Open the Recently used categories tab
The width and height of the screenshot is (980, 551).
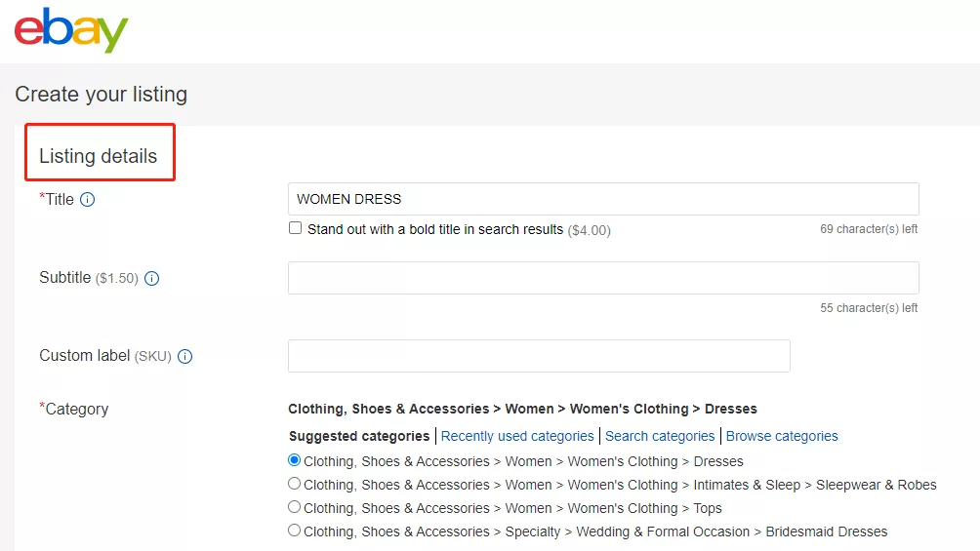coord(517,436)
